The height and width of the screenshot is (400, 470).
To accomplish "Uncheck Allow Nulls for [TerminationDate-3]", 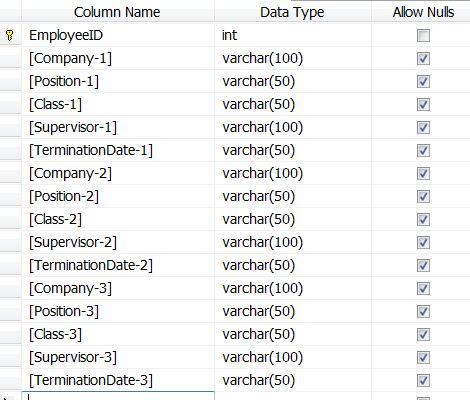I will tap(423, 381).
